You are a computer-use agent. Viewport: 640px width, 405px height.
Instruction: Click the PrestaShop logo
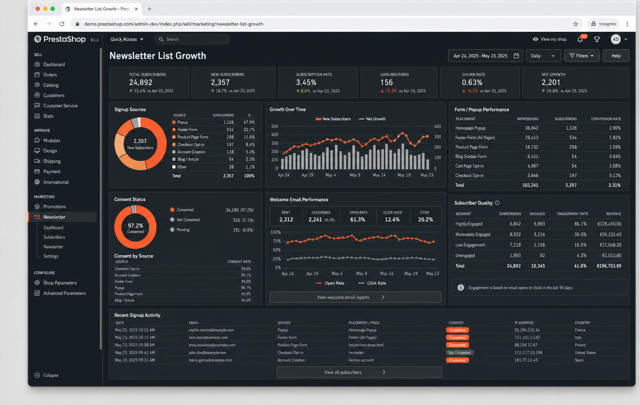(x=60, y=39)
